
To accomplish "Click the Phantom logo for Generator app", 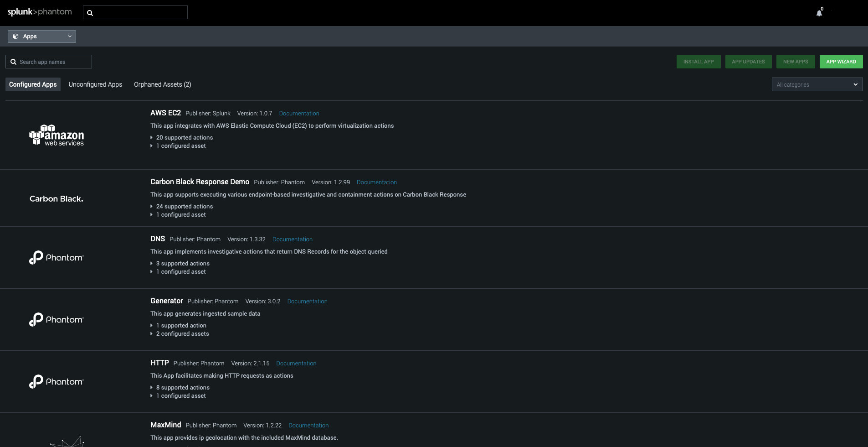I will click(56, 320).
